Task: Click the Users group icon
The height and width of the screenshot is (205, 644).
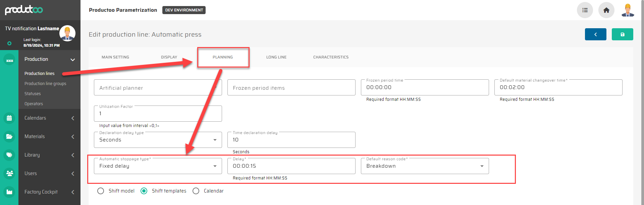Action: [x=9, y=173]
